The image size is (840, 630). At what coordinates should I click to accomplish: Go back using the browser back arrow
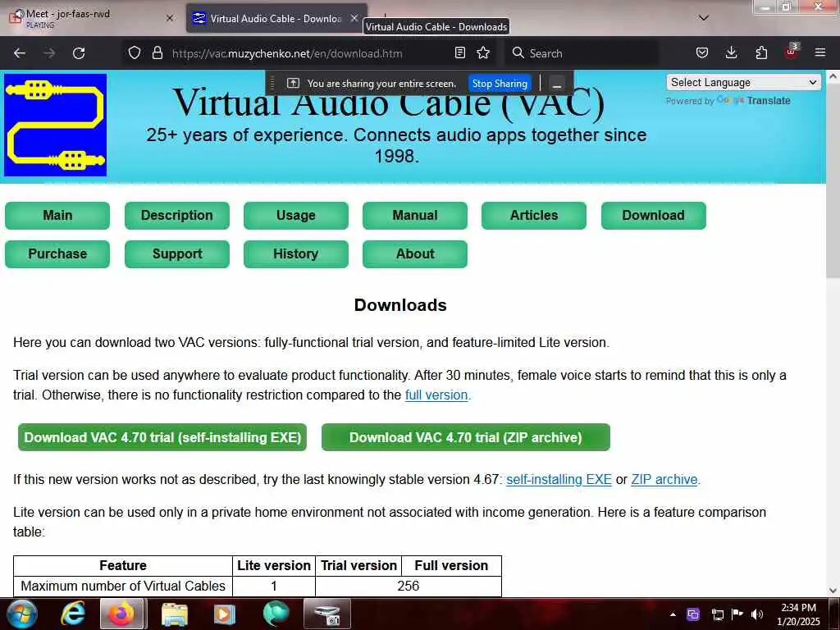click(x=20, y=53)
